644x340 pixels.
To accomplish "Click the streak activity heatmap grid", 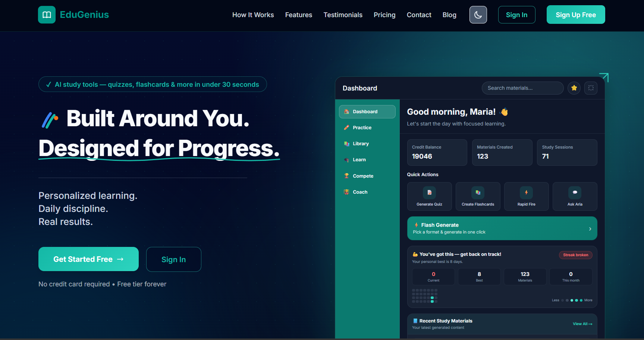I will point(425,296).
